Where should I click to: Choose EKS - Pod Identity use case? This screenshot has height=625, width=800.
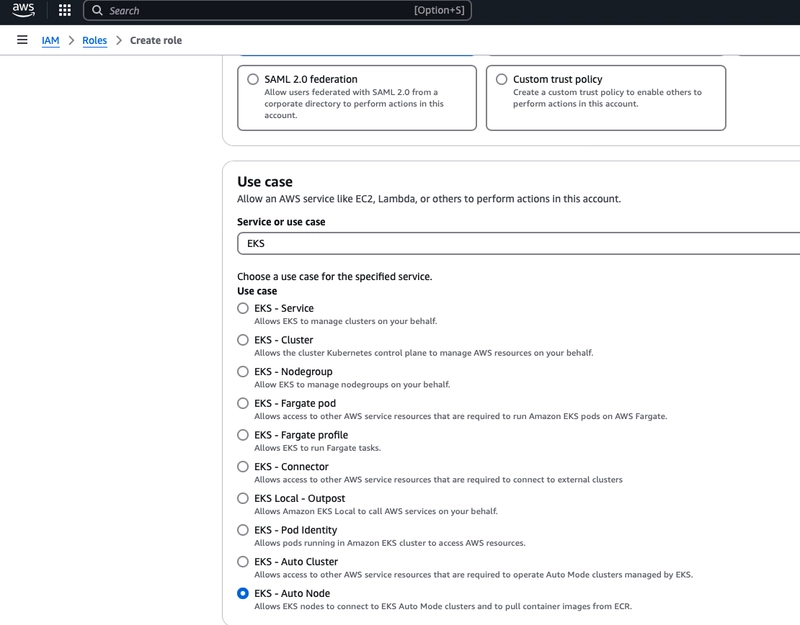(243, 530)
